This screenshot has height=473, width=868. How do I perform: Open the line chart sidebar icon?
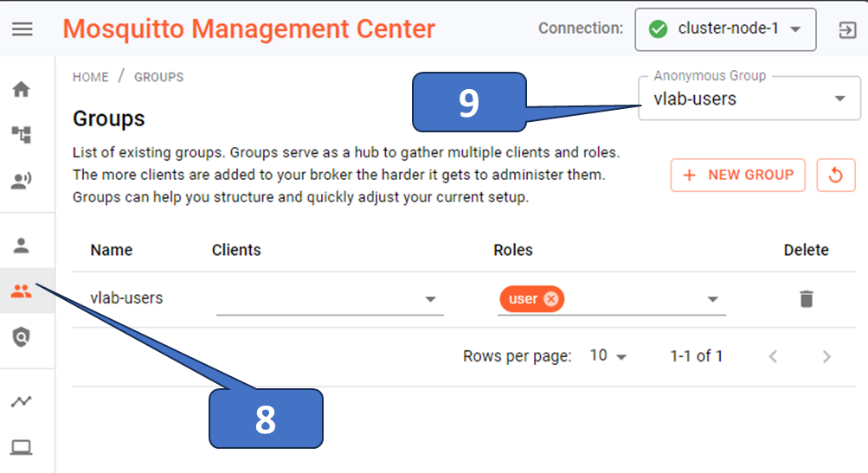pyautogui.click(x=21, y=401)
